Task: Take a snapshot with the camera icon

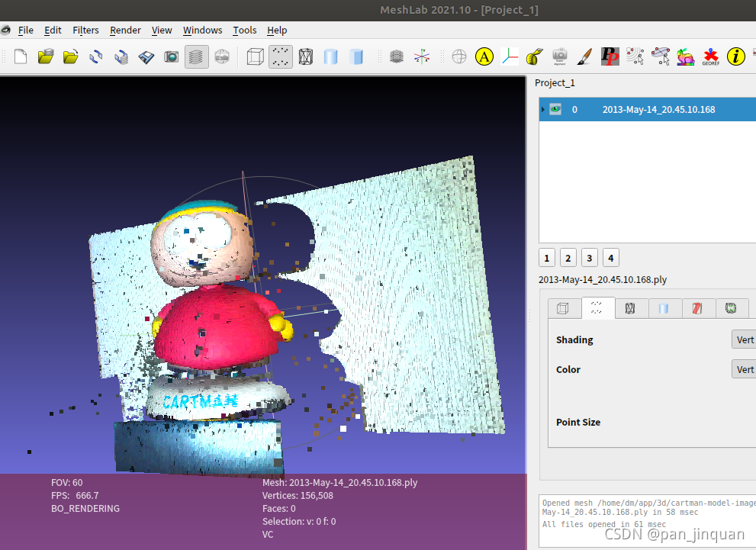Action: (171, 57)
